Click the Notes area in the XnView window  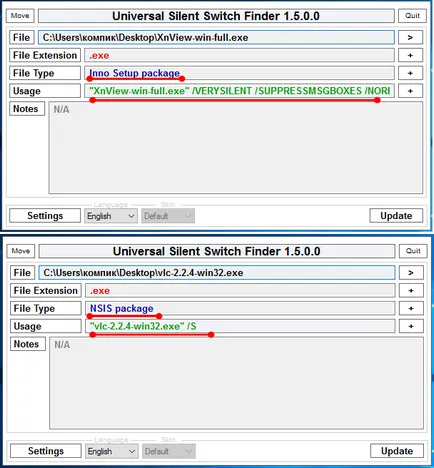point(236,148)
